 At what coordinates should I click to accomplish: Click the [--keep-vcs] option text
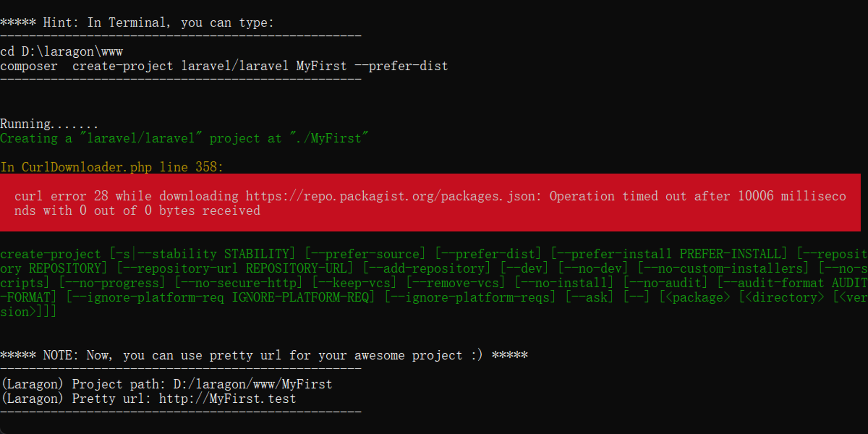pos(354,283)
